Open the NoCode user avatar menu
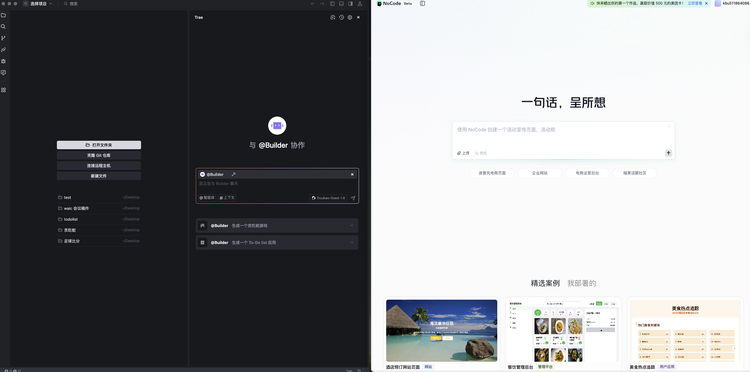The width and height of the screenshot is (750, 372). click(x=718, y=3)
